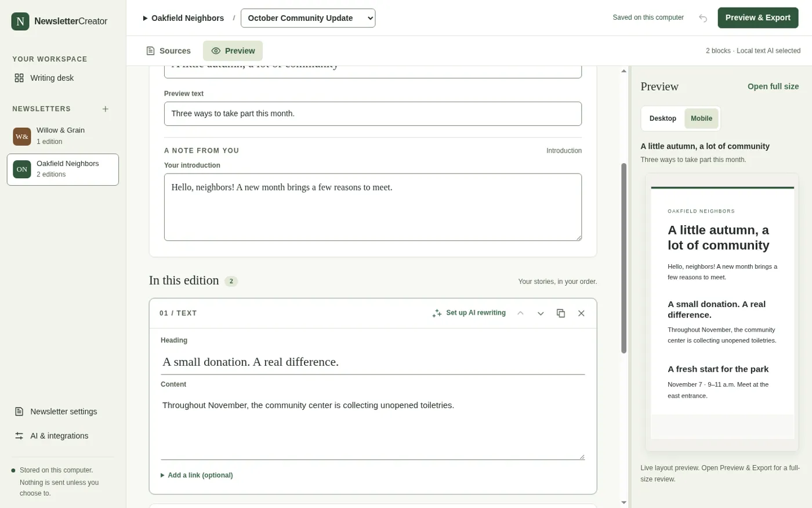Click scrollbar down arrow in editor

pyautogui.click(x=624, y=503)
